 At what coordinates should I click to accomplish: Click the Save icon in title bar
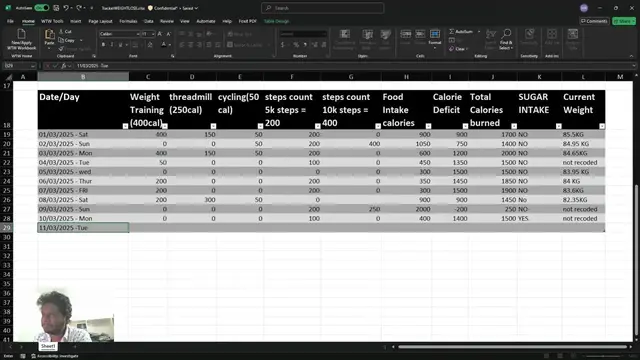56,8
